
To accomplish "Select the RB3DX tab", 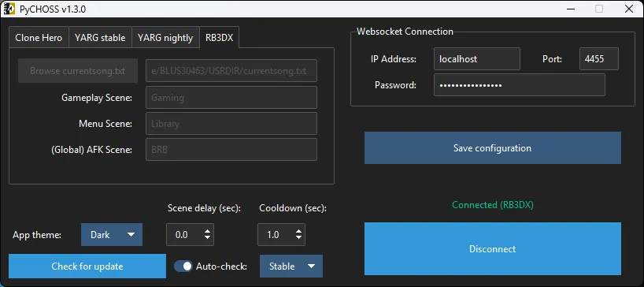I will (x=220, y=38).
